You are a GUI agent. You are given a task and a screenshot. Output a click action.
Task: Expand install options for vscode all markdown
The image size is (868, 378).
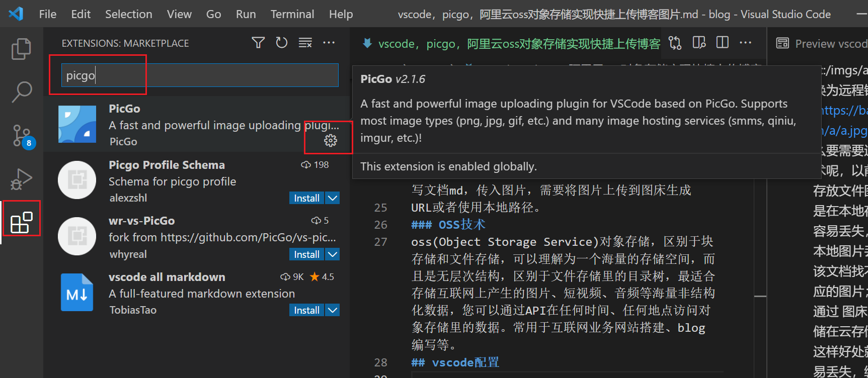(332, 310)
